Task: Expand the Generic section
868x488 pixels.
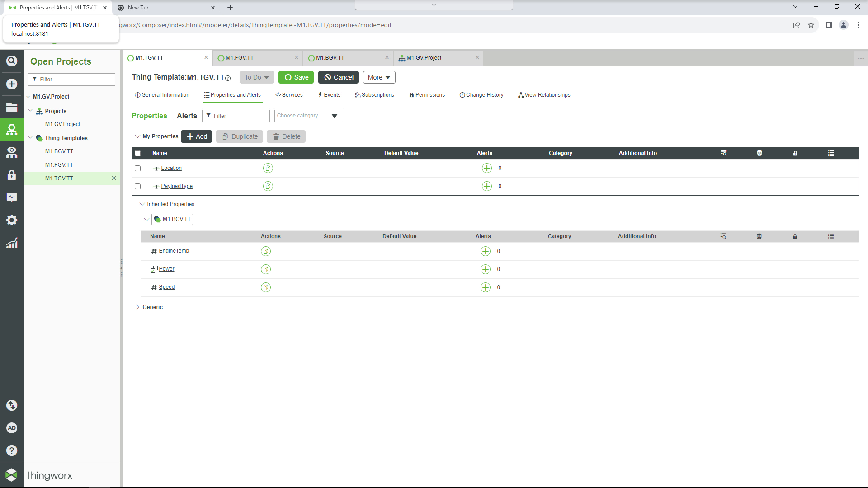Action: [x=137, y=307]
